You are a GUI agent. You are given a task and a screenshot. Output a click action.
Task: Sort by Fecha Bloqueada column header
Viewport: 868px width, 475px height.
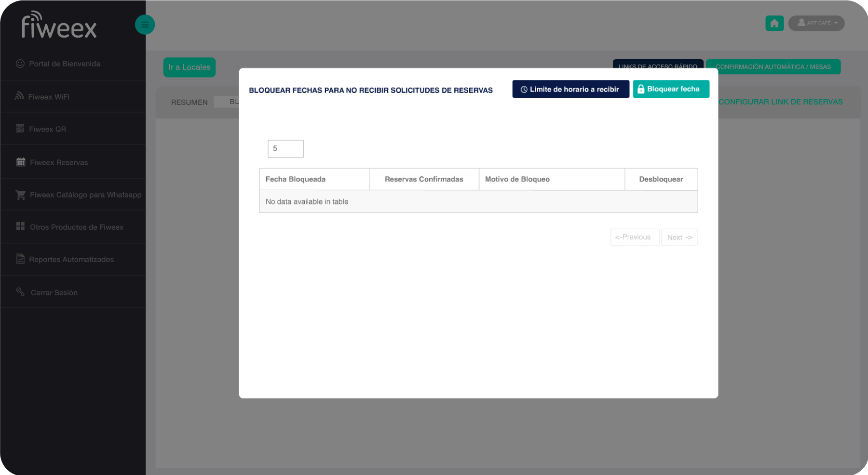click(314, 179)
